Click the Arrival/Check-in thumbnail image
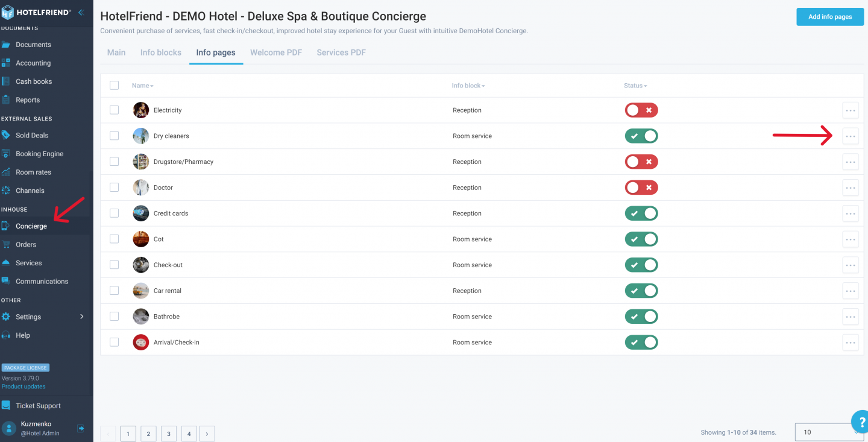The image size is (868, 442). pyautogui.click(x=140, y=343)
